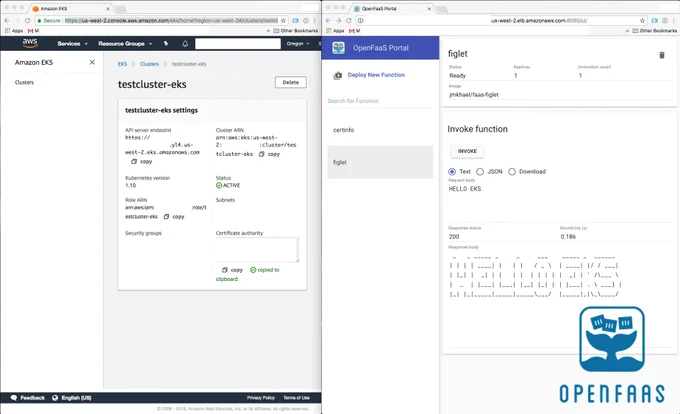Open Other Bookmarks folder in left browser
Image resolution: width=680 pixels, height=414 pixels.
[x=296, y=31]
